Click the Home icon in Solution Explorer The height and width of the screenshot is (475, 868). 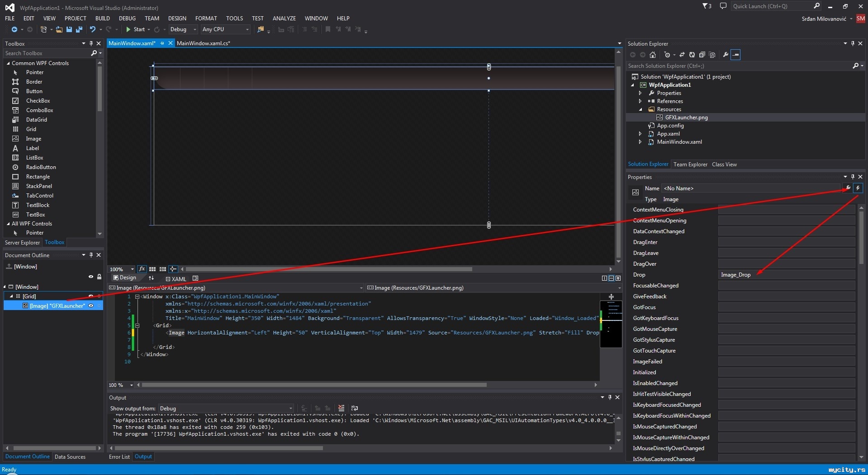[652, 55]
